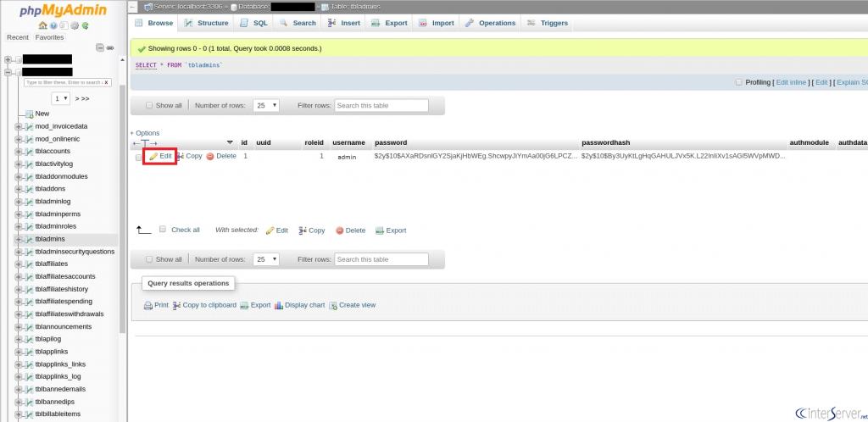The width and height of the screenshot is (868, 422).
Task: Click the With selected Copy icon
Action: click(303, 230)
